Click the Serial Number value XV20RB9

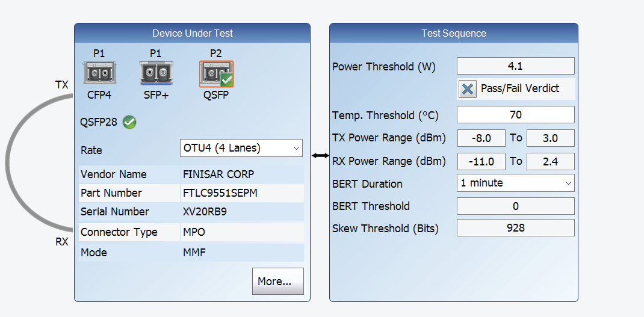205,212
